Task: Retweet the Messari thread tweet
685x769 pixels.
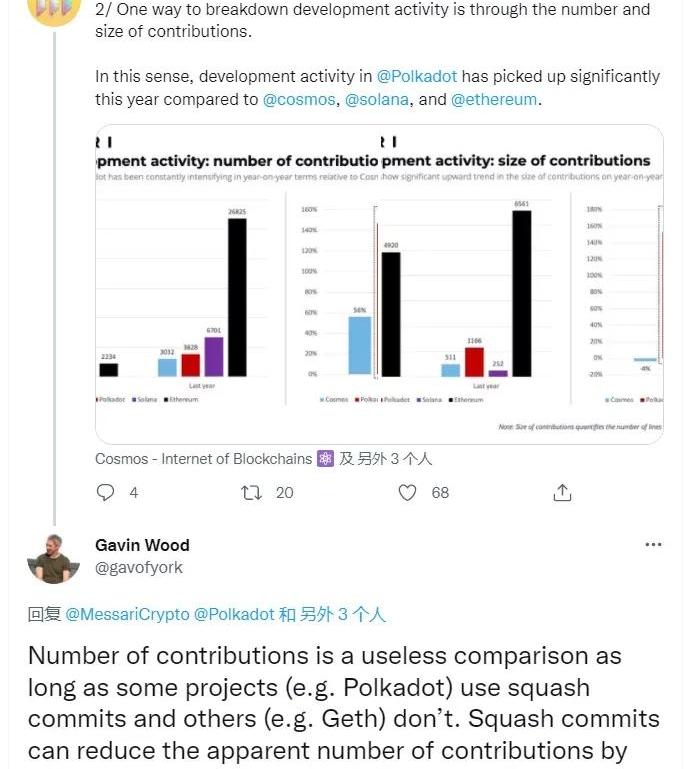Action: point(253,492)
